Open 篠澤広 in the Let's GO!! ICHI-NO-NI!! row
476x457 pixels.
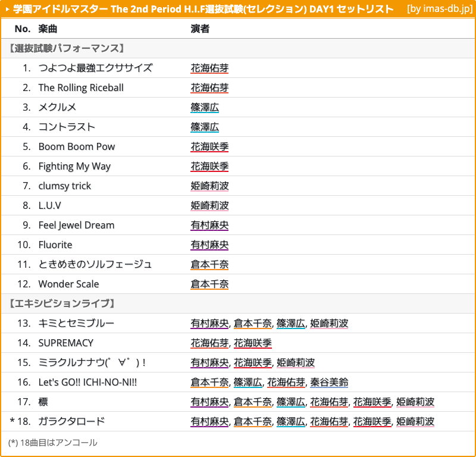pyautogui.click(x=248, y=382)
